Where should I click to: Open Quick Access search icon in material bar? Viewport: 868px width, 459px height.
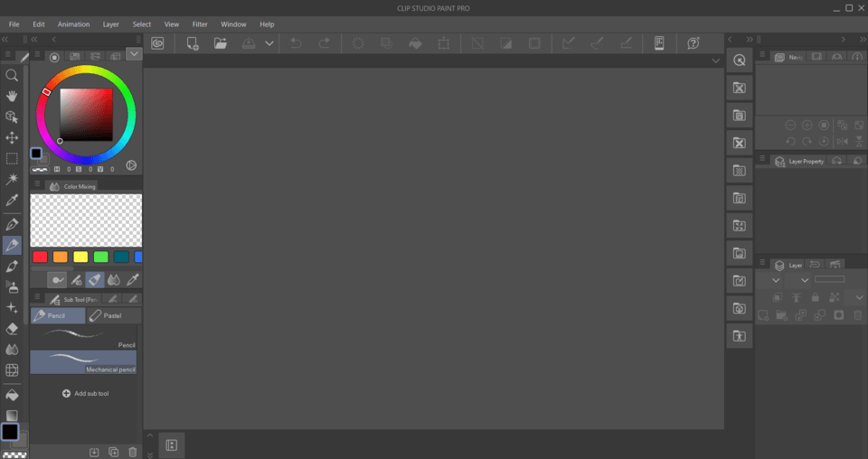tap(739, 61)
